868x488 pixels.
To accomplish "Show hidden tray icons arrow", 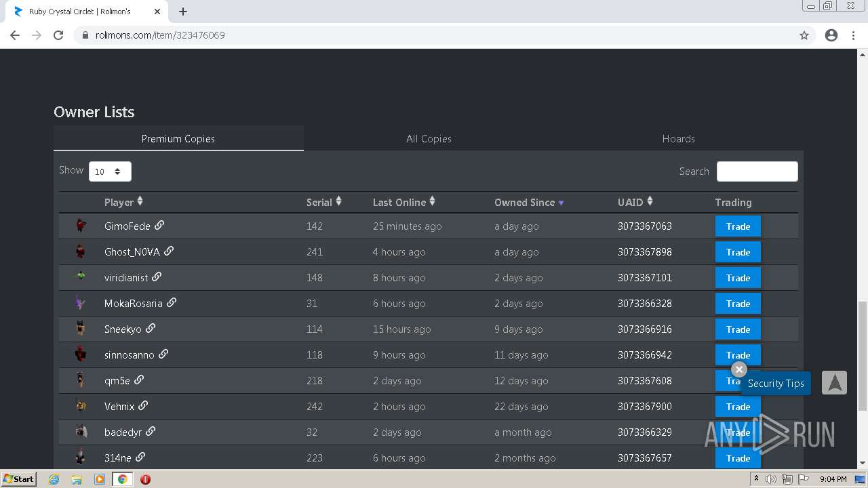I will (x=756, y=479).
